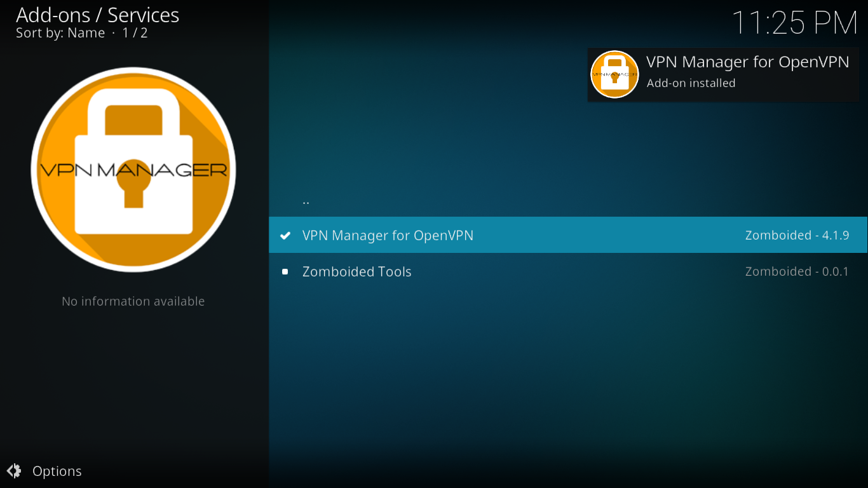This screenshot has width=868, height=488.
Task: Click the installed checkmark beside VPN Manager
Action: [285, 236]
